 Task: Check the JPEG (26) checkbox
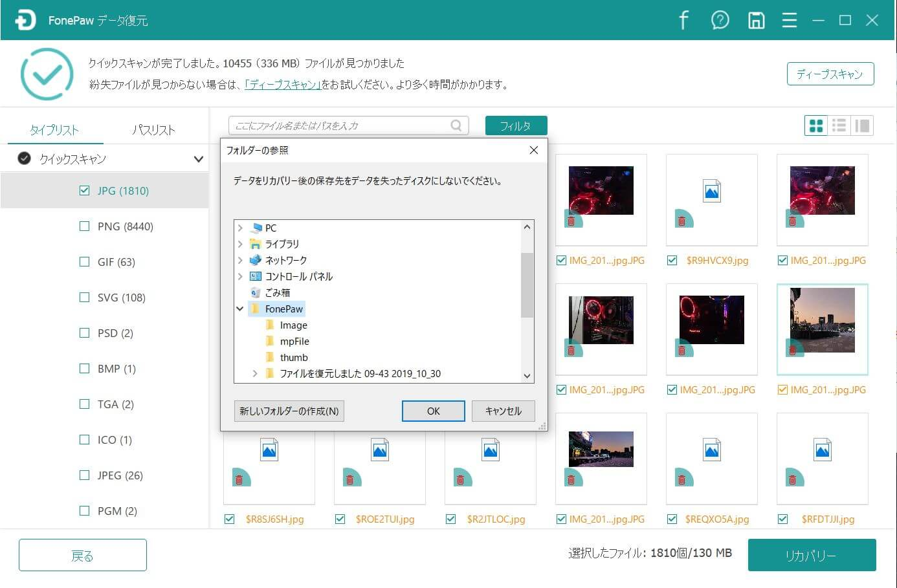(x=84, y=475)
